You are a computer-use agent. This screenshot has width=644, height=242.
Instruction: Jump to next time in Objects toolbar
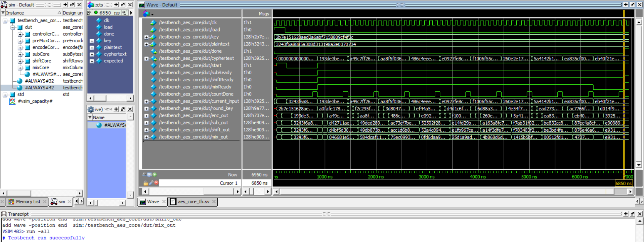[x=125, y=13]
